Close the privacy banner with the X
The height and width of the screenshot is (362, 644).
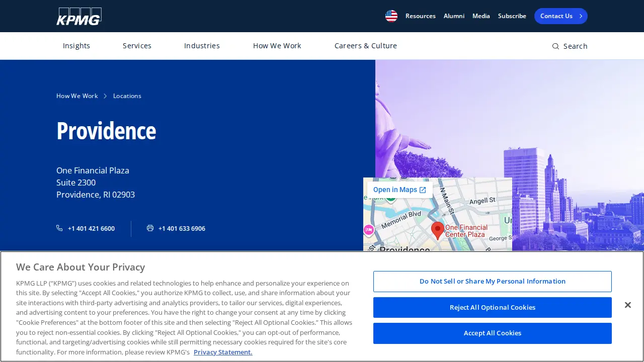pyautogui.click(x=627, y=305)
